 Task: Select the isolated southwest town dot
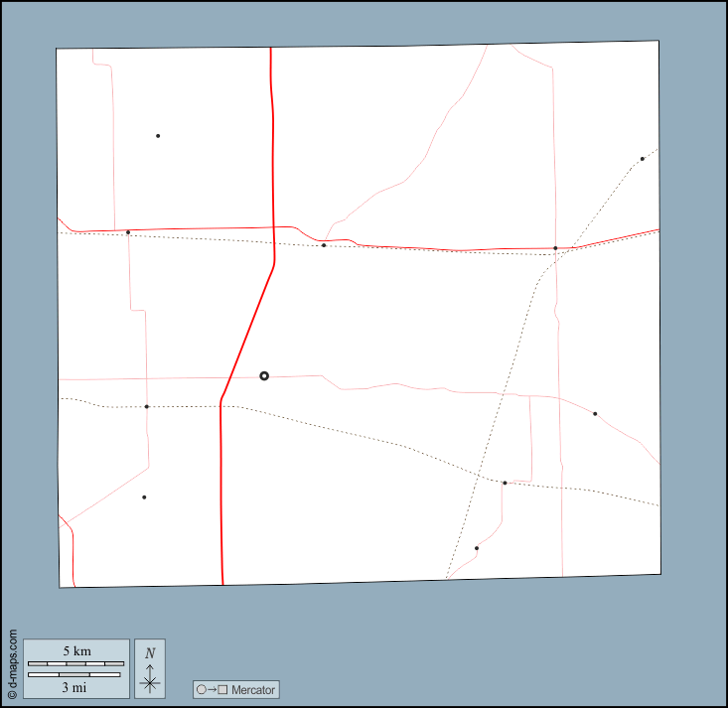pos(144,497)
